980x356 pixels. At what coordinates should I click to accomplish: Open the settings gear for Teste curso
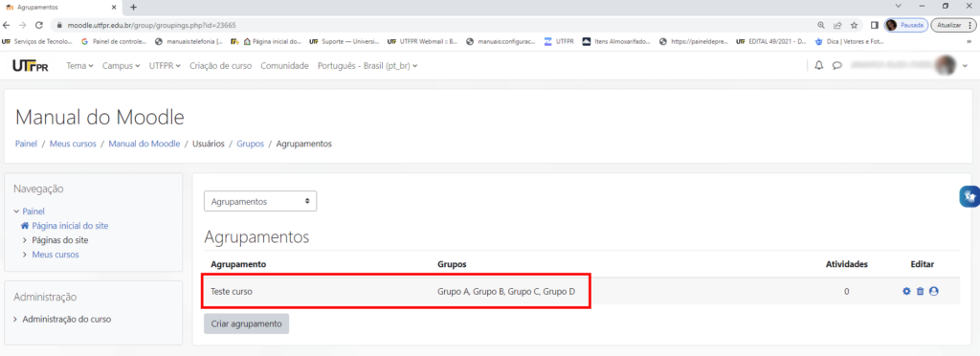pos(906,291)
